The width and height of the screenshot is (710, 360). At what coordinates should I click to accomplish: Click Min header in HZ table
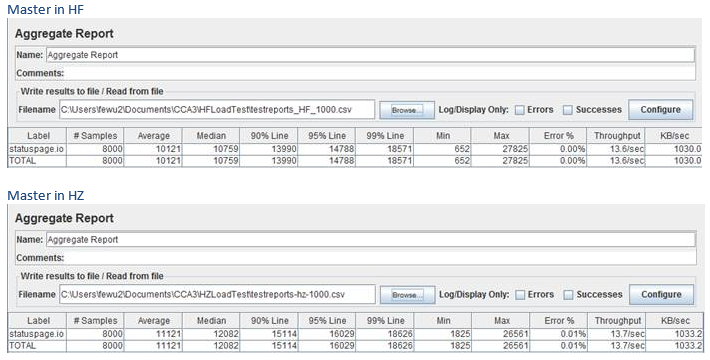(443, 321)
